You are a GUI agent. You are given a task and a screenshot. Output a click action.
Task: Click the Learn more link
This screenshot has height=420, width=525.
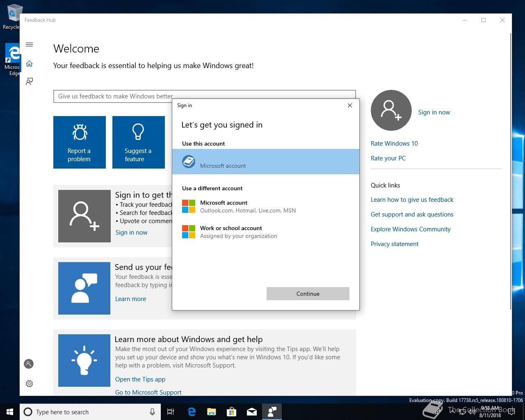click(130, 299)
